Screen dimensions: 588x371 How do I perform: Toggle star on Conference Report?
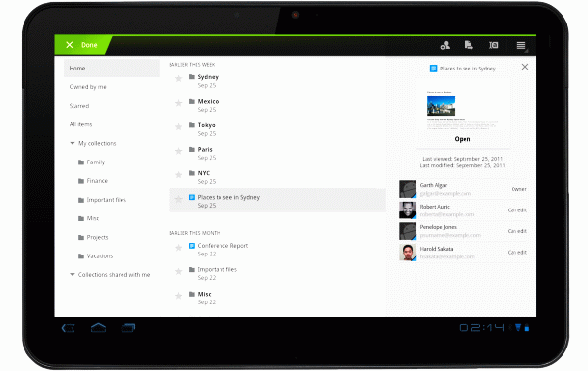[179, 248]
